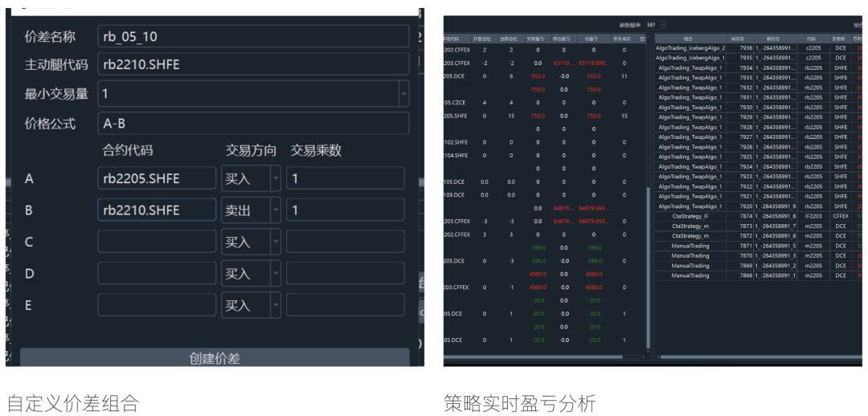Sort by 多头成交 column header
This screenshot has width=868, height=416.
[624, 39]
